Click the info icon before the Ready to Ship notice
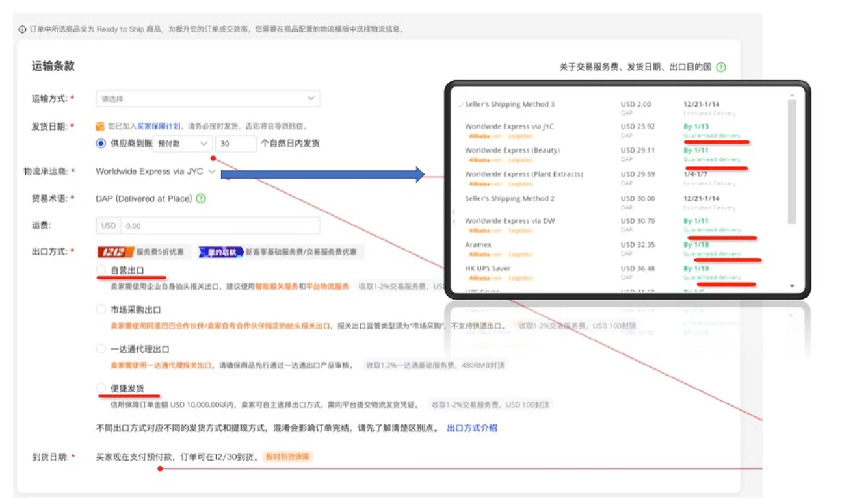868x499 pixels. tap(22, 29)
